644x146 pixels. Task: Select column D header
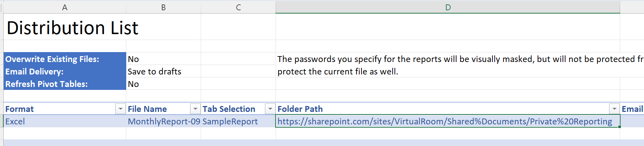(x=448, y=7)
